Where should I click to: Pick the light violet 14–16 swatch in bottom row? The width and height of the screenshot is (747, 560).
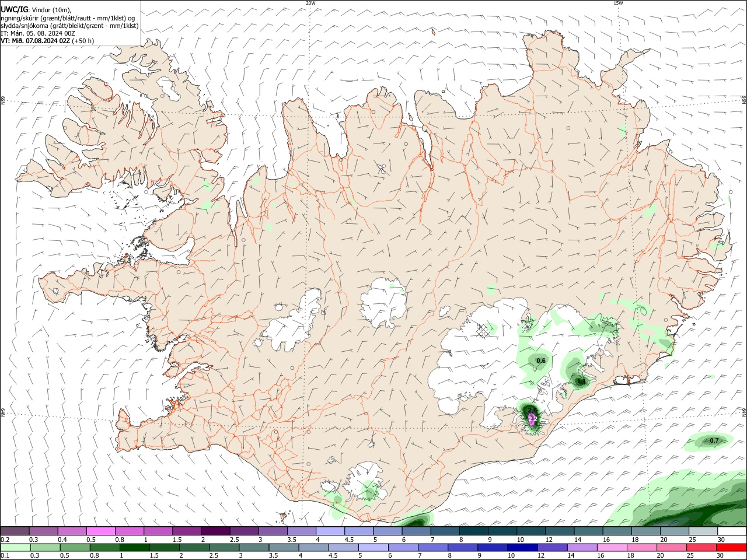[x=582, y=547]
